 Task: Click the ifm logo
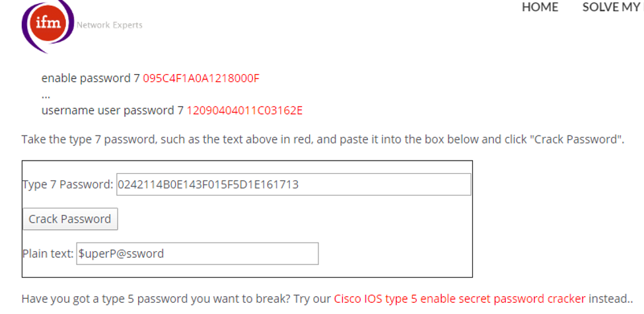[x=48, y=25]
